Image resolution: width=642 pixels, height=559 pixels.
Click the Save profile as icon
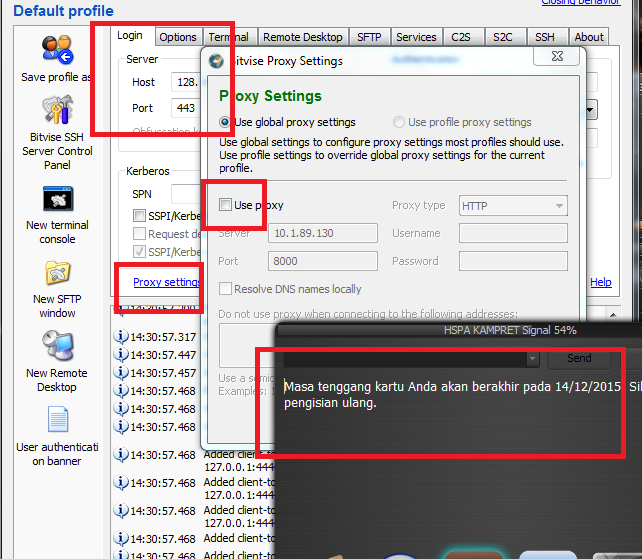click(57, 50)
